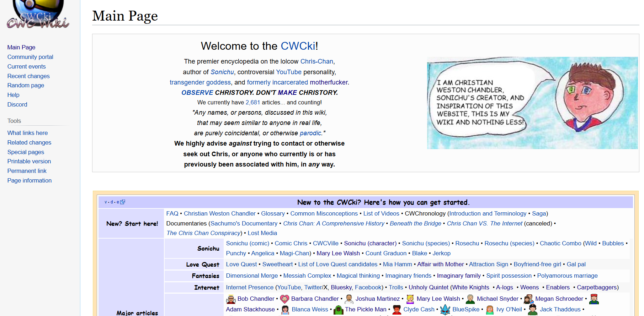Select the Barbara Chandler heart icon

pos(284,299)
